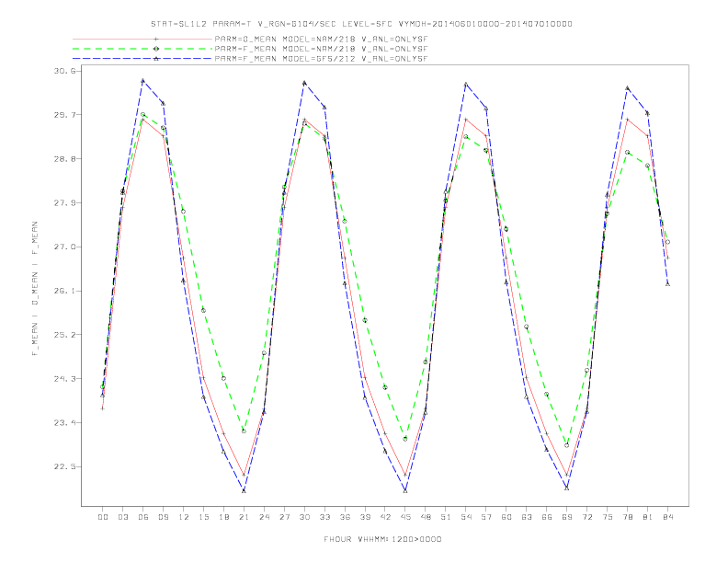Click the green circle data point at hour 84
Image resolution: width=728 pixels, height=563 pixels.
point(667,242)
